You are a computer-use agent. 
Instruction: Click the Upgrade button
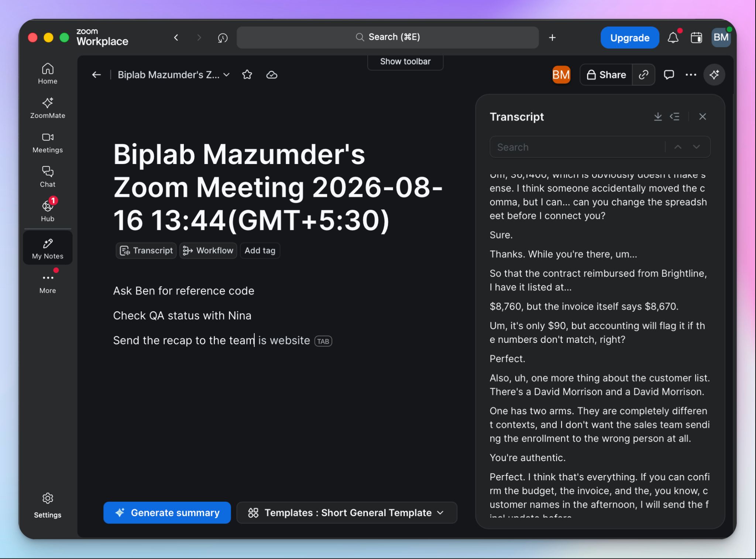tap(630, 38)
